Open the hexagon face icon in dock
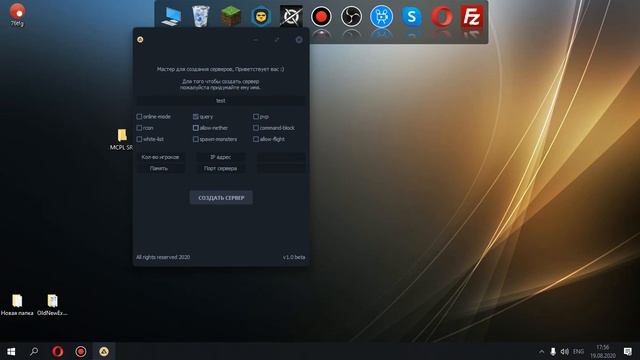The image size is (640, 360). [x=261, y=17]
